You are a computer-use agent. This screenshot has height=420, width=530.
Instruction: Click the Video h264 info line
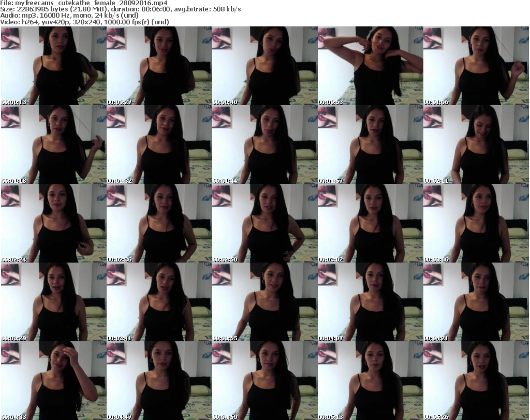coord(84,22)
